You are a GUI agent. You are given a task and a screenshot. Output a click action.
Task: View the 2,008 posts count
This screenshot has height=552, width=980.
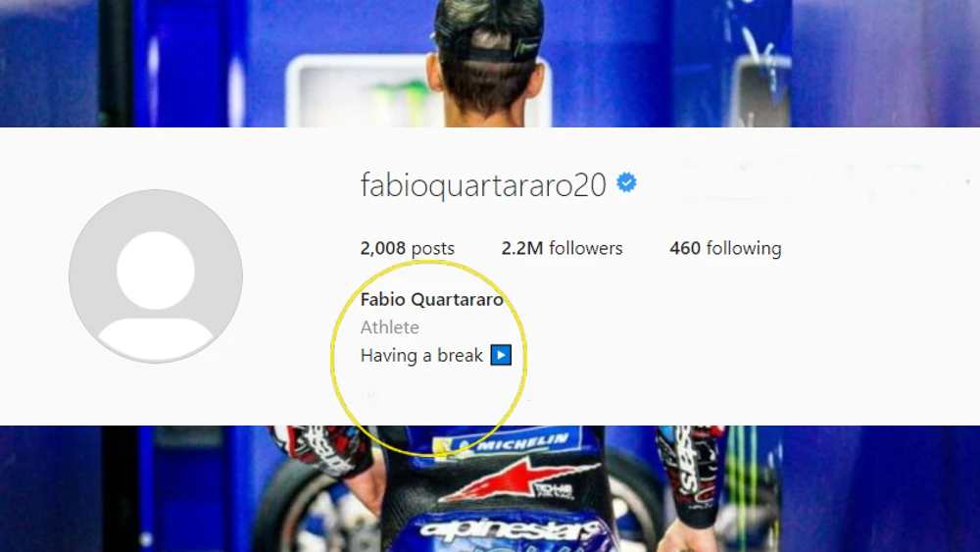click(x=408, y=248)
